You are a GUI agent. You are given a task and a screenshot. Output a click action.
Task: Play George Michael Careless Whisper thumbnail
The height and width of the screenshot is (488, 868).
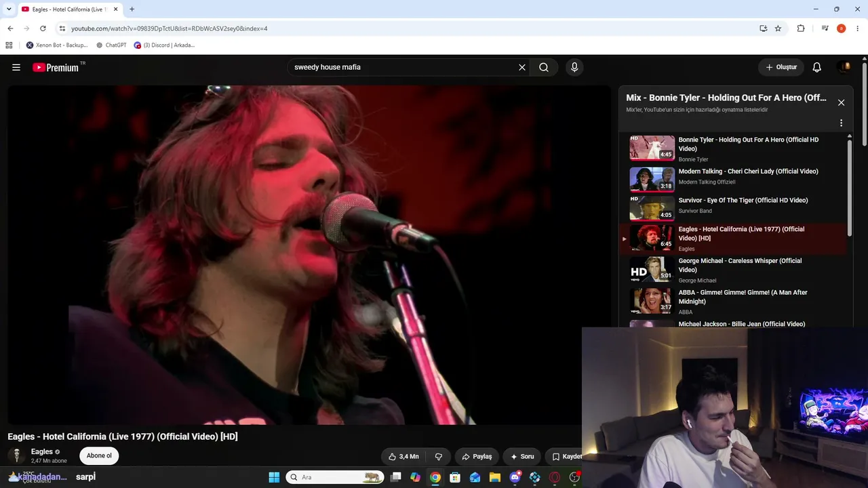pos(652,269)
